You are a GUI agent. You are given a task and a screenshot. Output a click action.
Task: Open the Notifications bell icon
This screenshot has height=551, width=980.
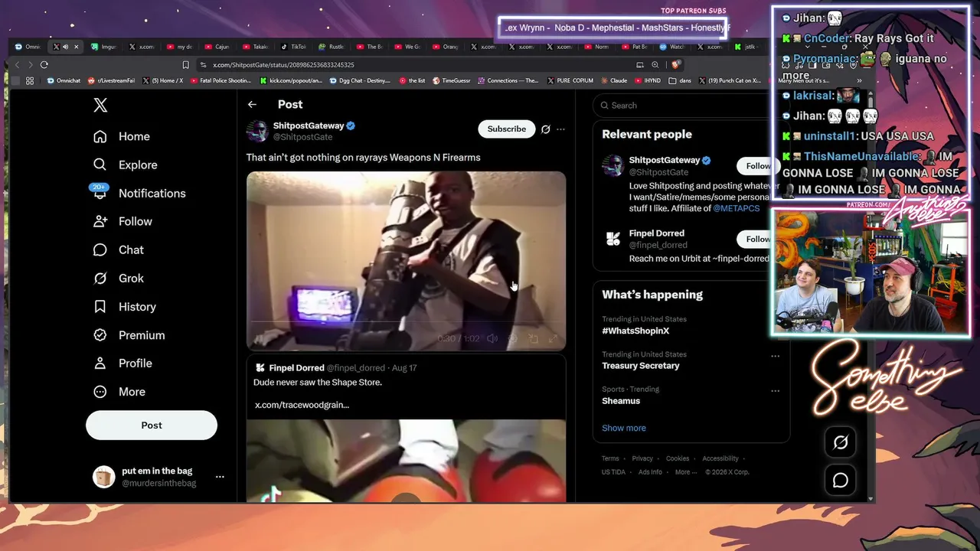coord(100,193)
